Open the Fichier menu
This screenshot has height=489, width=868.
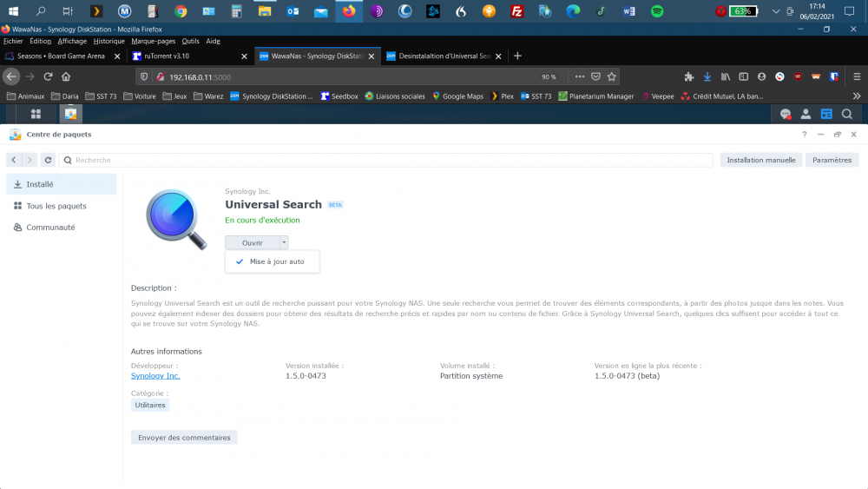tap(13, 41)
